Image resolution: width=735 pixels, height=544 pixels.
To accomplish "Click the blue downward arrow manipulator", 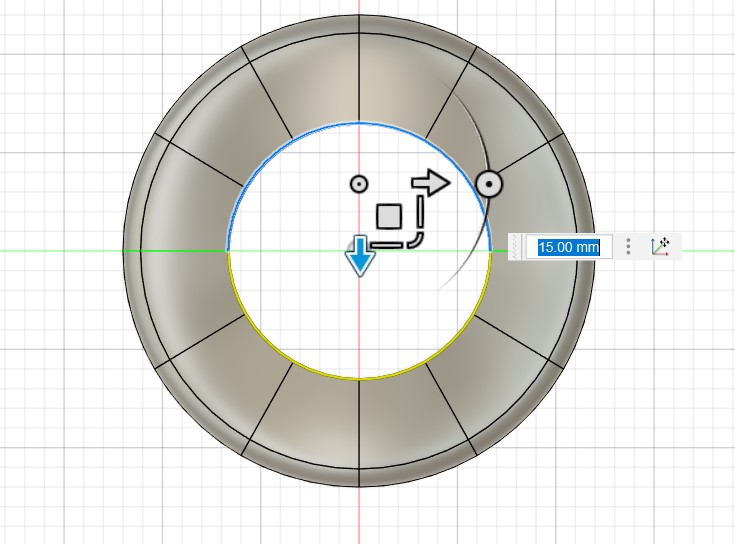I will (359, 259).
